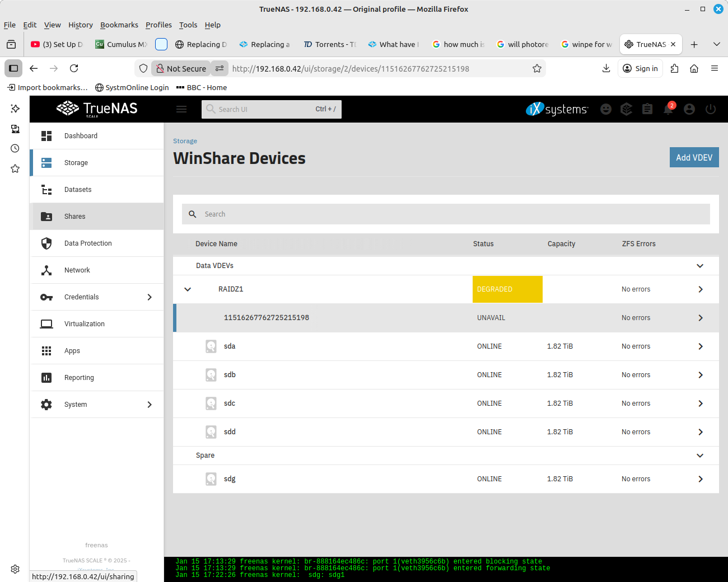Screen dimensions: 728x582
Task: Click the power button icon in header
Action: [711, 109]
